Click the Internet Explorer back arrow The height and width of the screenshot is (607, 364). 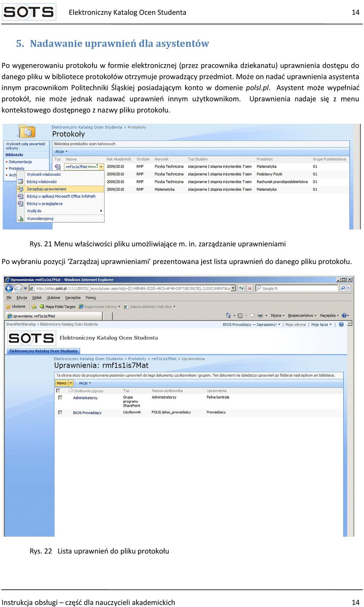click(x=9, y=288)
